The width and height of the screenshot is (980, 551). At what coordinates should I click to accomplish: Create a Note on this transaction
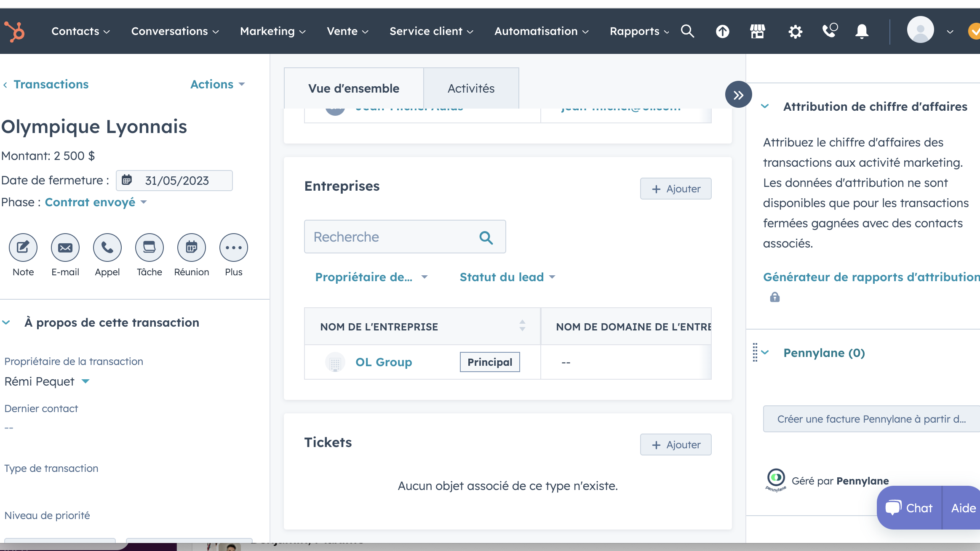click(x=23, y=248)
